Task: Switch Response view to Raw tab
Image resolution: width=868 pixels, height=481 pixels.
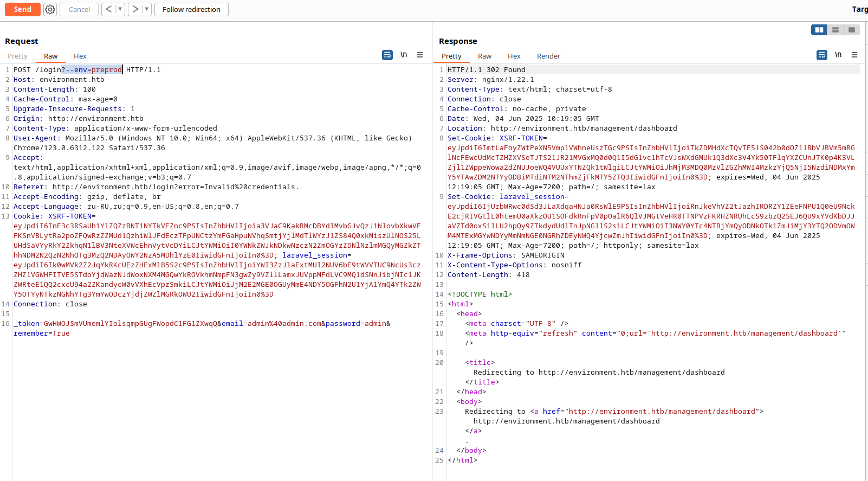Action: 484,56
